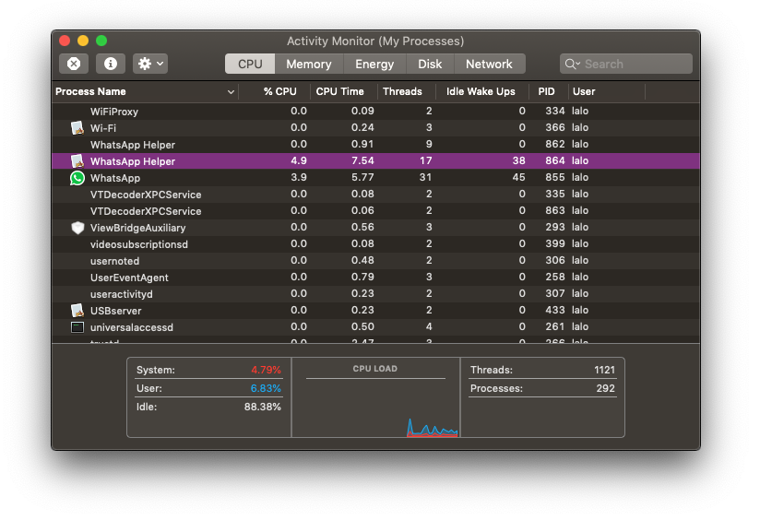Click the magnifier icon in search field

[x=572, y=64]
